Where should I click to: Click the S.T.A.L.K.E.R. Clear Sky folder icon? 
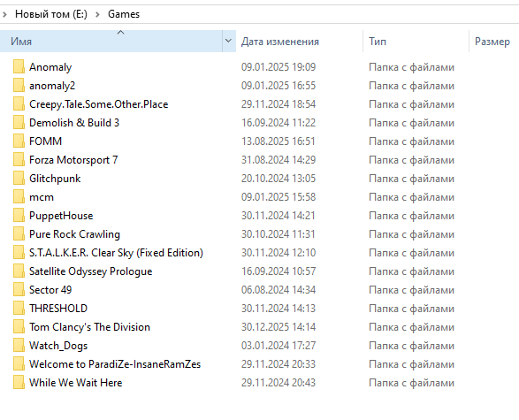19,252
